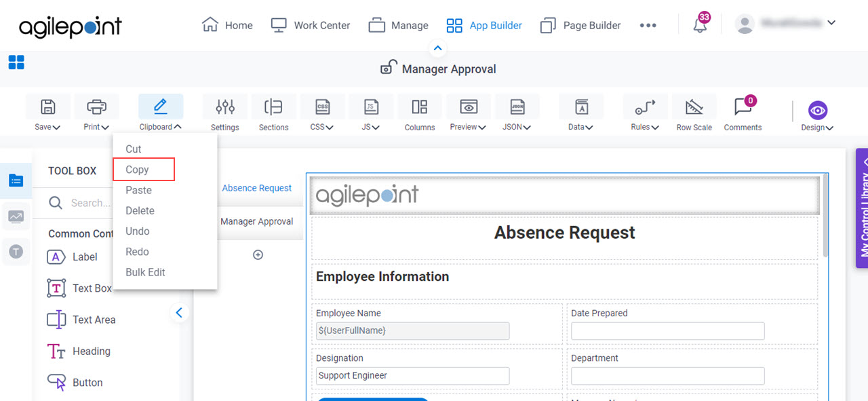
Task: Click the Date Prepared input field
Action: click(x=667, y=331)
